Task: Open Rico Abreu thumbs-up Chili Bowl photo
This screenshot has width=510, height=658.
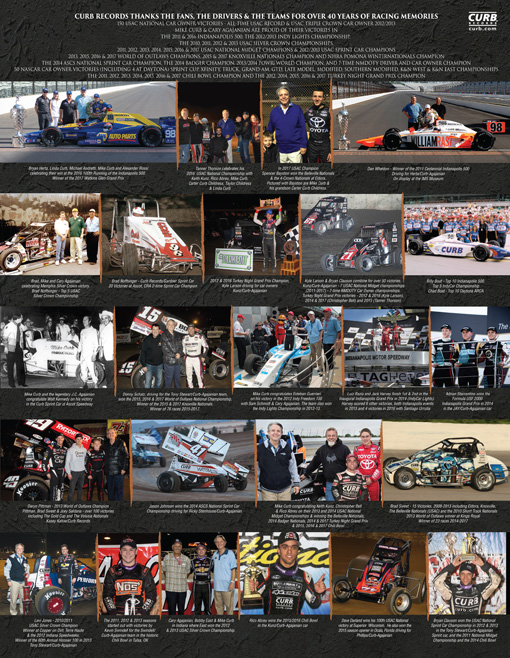Action: pos(284,574)
